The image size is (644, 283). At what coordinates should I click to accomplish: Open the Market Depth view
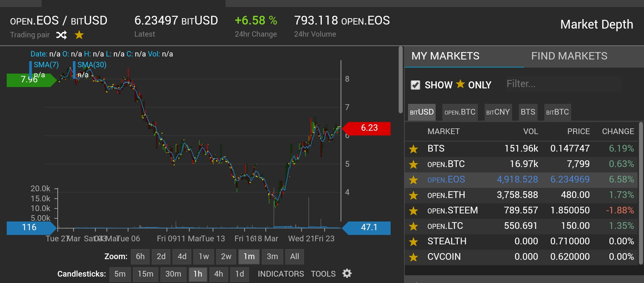coord(597,25)
